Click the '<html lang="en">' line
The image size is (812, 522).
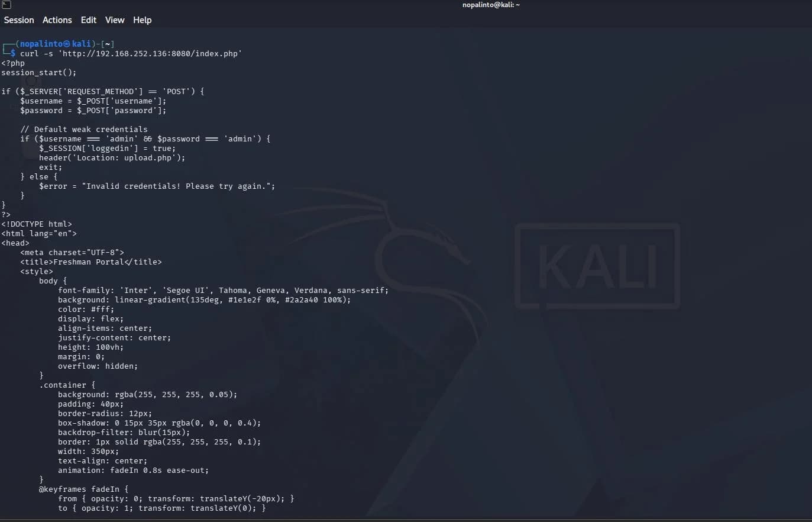click(39, 233)
